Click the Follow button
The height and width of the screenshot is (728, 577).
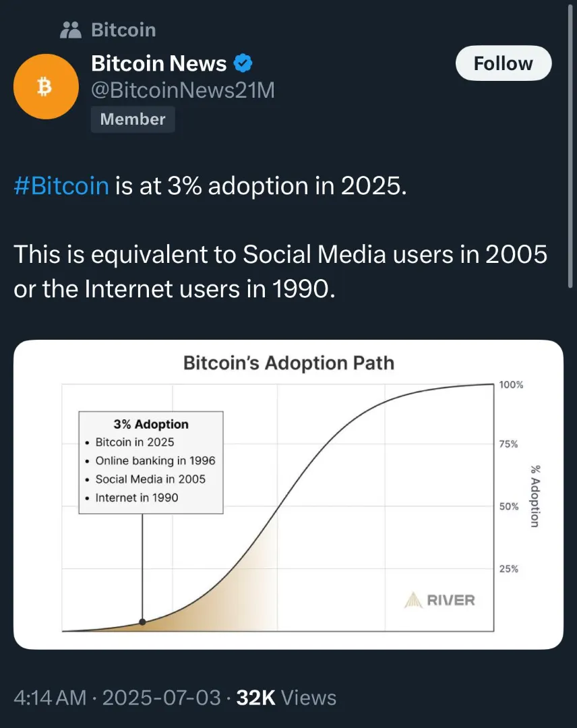point(504,63)
